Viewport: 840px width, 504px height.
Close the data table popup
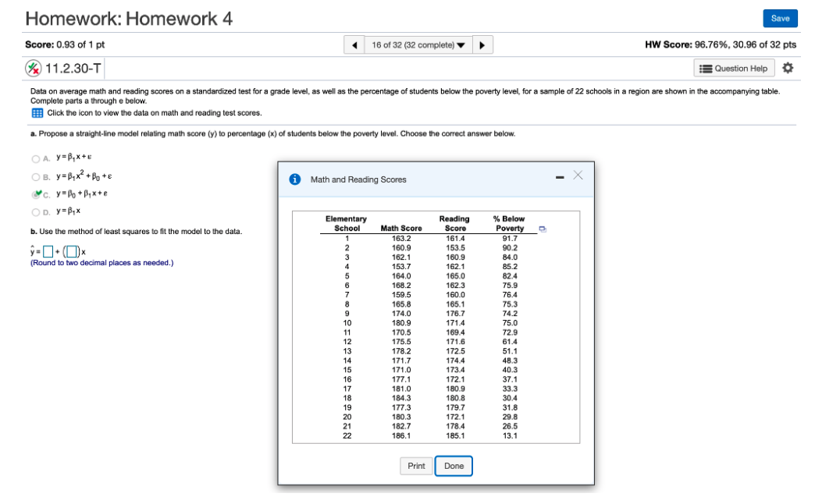click(x=578, y=177)
